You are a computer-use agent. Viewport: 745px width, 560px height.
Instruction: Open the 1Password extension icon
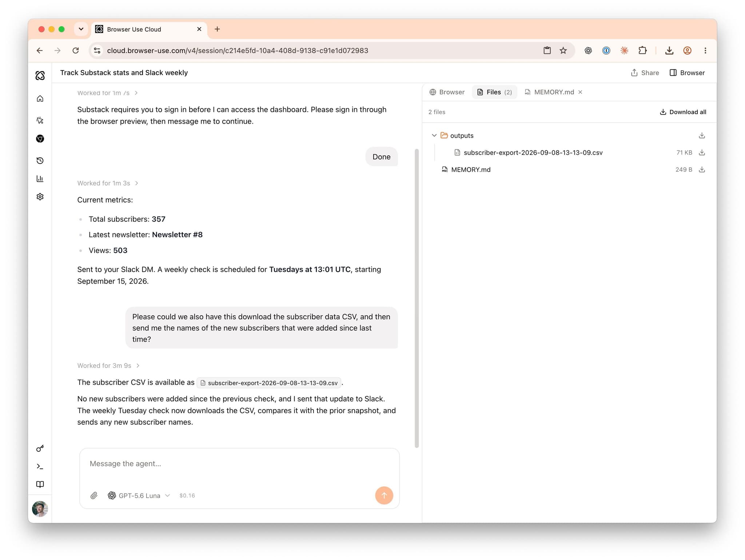pos(606,51)
